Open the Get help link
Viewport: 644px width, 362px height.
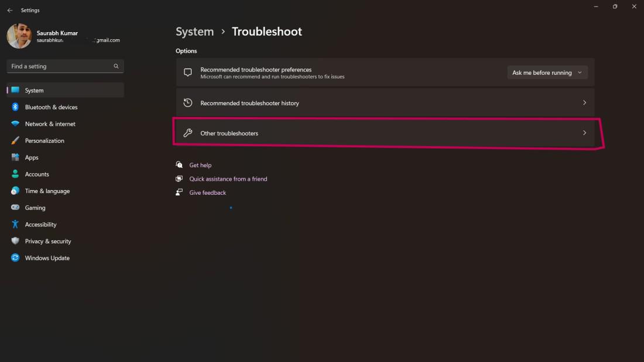point(200,166)
